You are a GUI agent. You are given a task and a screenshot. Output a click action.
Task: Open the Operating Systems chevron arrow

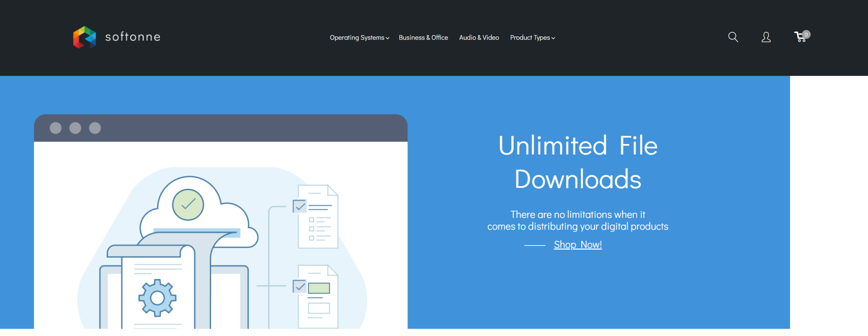point(388,39)
